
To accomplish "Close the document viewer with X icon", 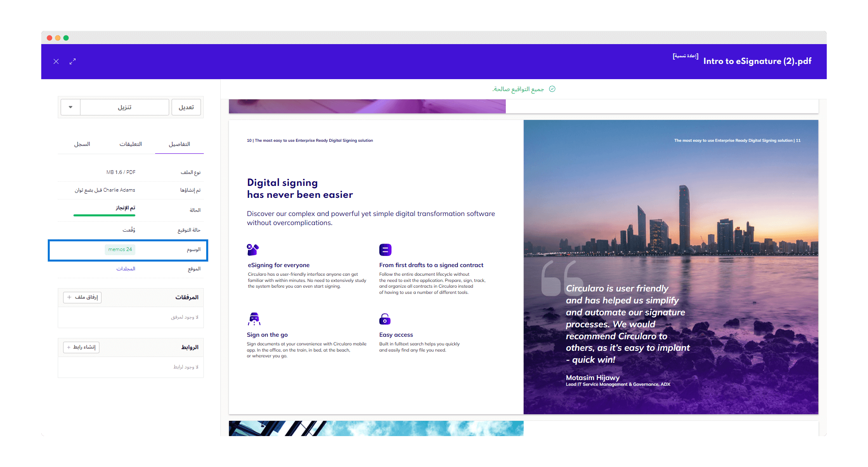I will (x=56, y=61).
